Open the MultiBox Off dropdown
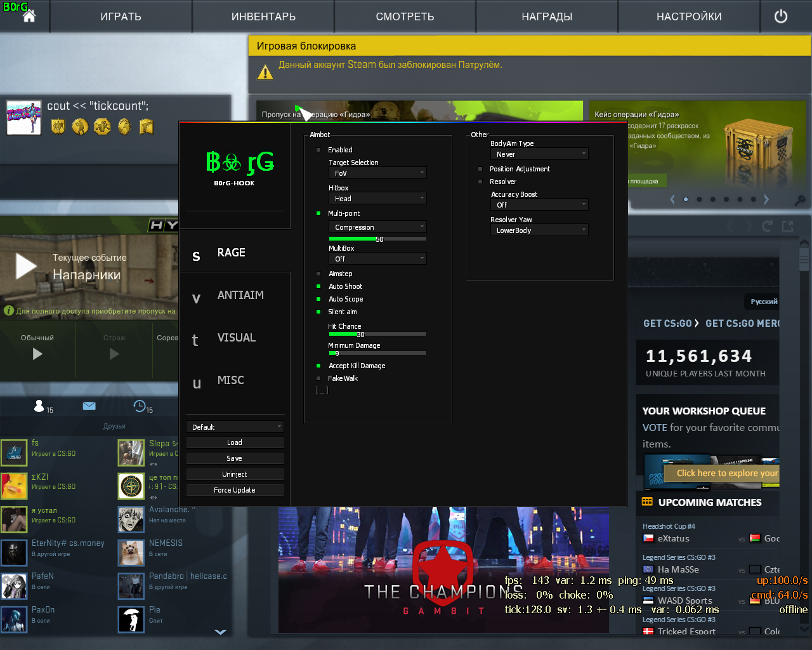This screenshot has width=812, height=650. (377, 259)
